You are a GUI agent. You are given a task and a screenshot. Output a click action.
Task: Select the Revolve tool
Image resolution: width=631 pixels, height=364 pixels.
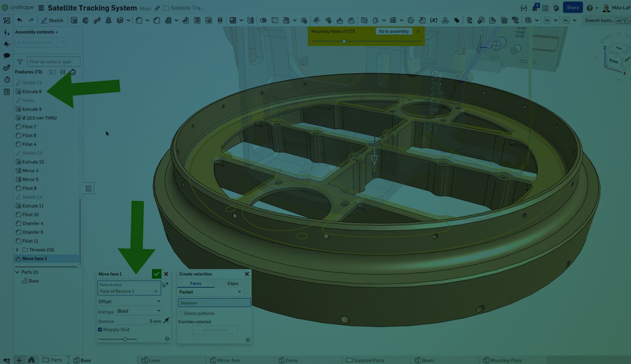(x=85, y=21)
